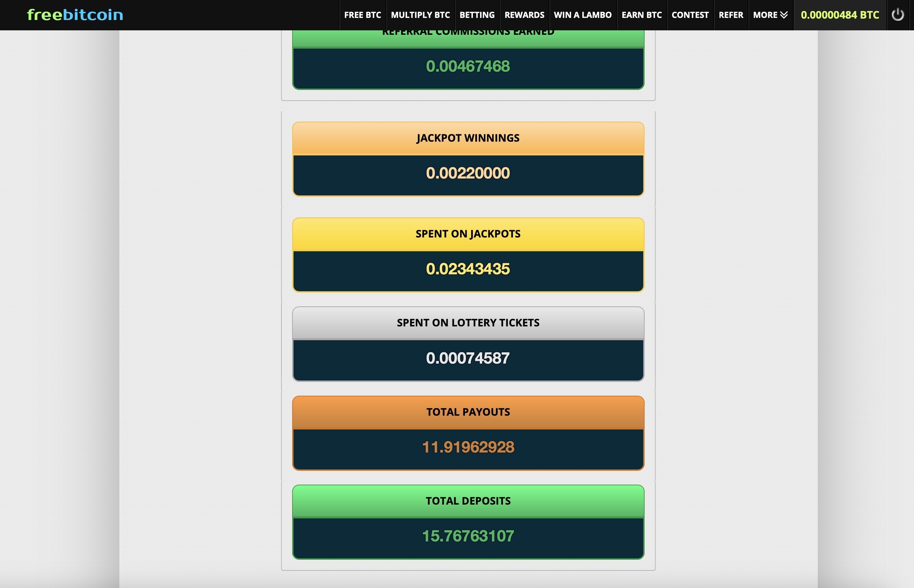
Task: Open the FREE BTC page
Action: click(x=362, y=15)
